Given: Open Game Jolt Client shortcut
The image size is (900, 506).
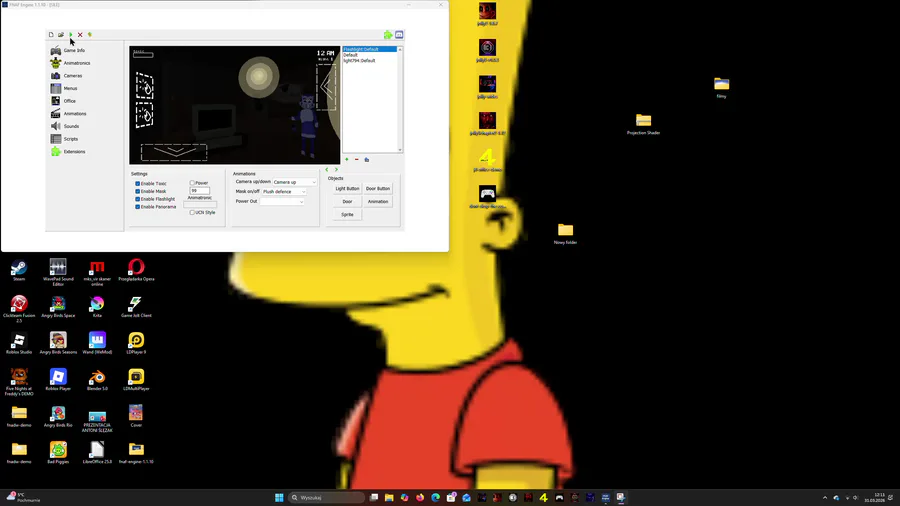Looking at the screenshot, I should (x=136, y=307).
